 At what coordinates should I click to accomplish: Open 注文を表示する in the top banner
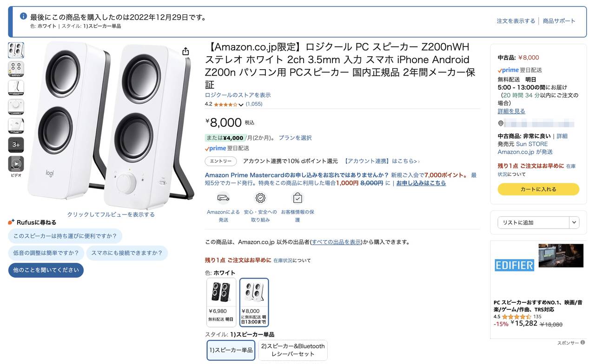click(x=516, y=21)
